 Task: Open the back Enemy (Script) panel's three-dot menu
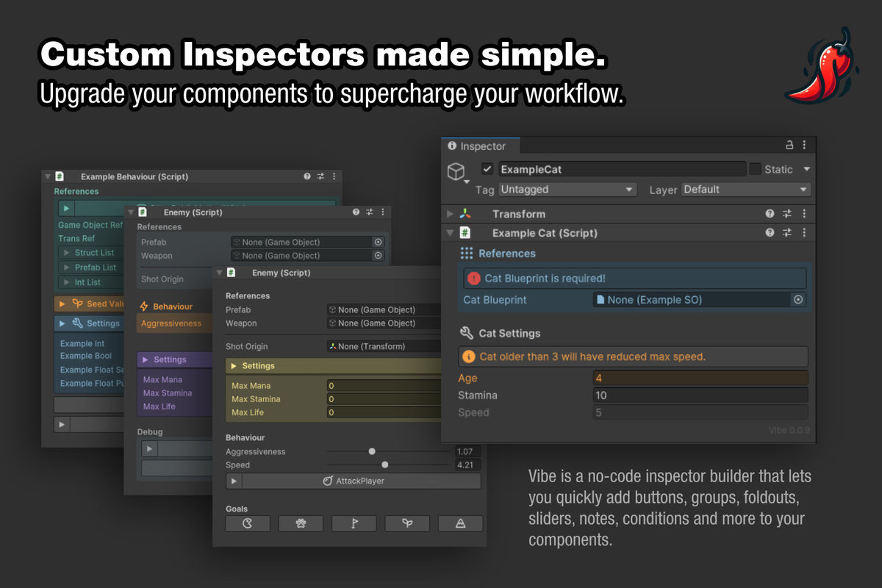coord(383,212)
